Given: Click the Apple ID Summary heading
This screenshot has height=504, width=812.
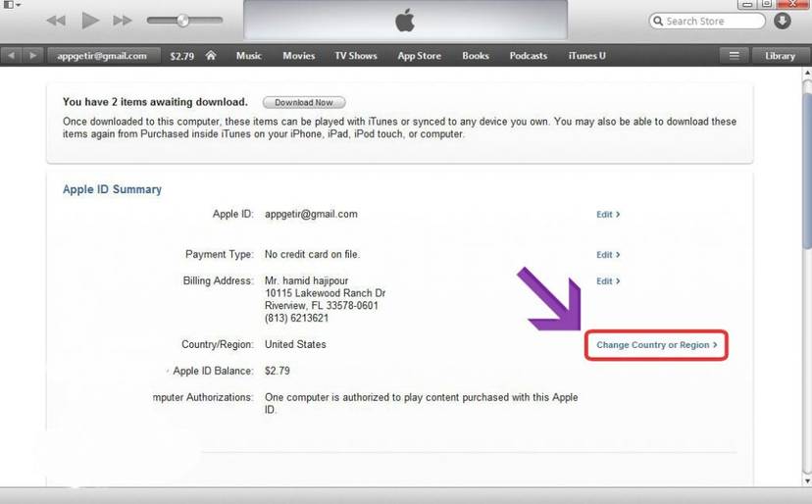Looking at the screenshot, I should point(112,189).
